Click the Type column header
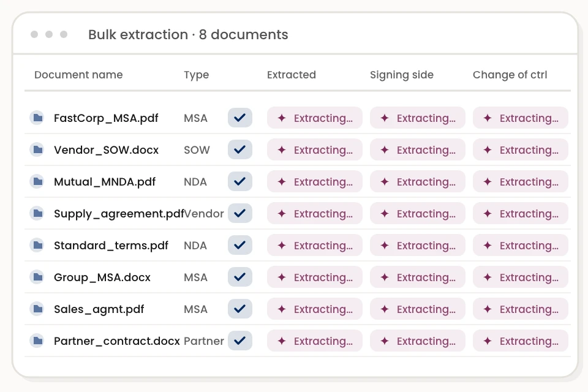 (x=196, y=75)
